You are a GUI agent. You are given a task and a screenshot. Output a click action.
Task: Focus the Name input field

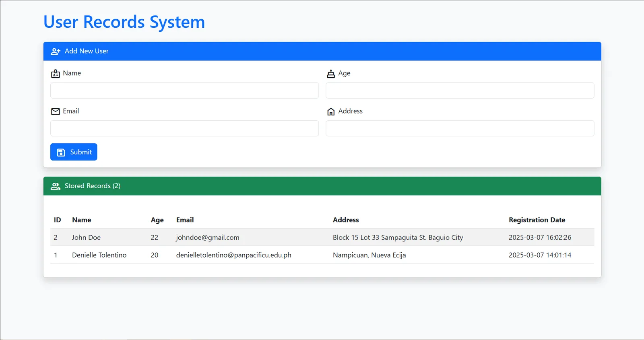click(184, 91)
